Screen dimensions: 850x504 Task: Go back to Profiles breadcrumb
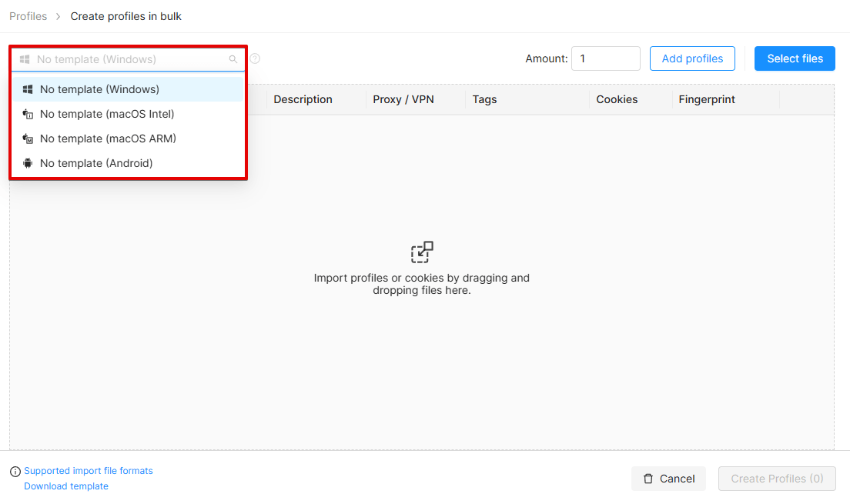tap(28, 16)
